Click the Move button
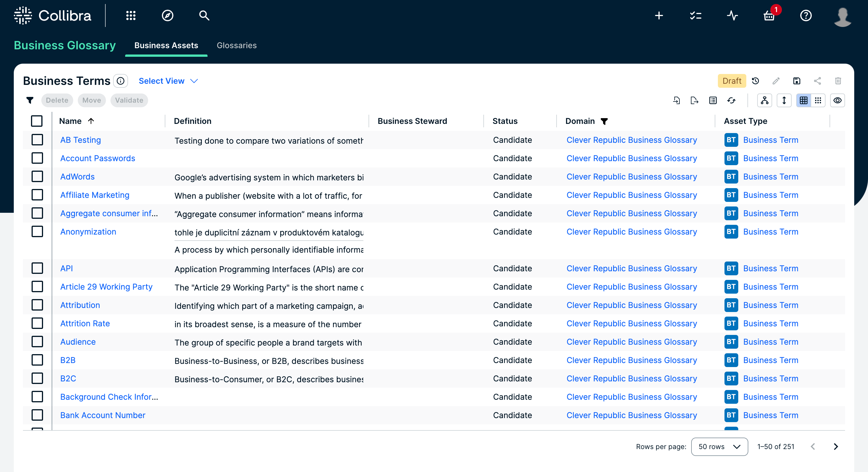The image size is (868, 472). (x=92, y=100)
